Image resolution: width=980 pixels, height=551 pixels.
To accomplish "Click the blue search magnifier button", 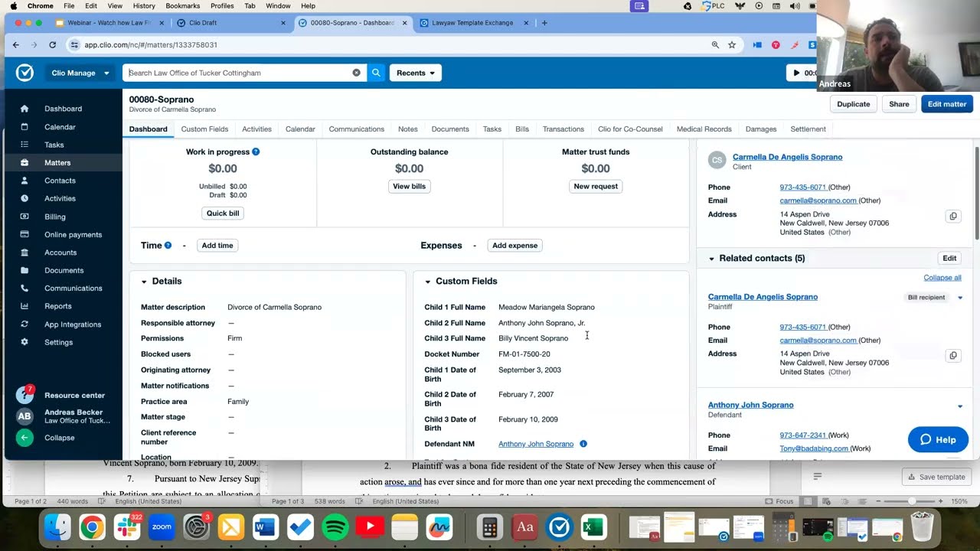I will coord(376,73).
